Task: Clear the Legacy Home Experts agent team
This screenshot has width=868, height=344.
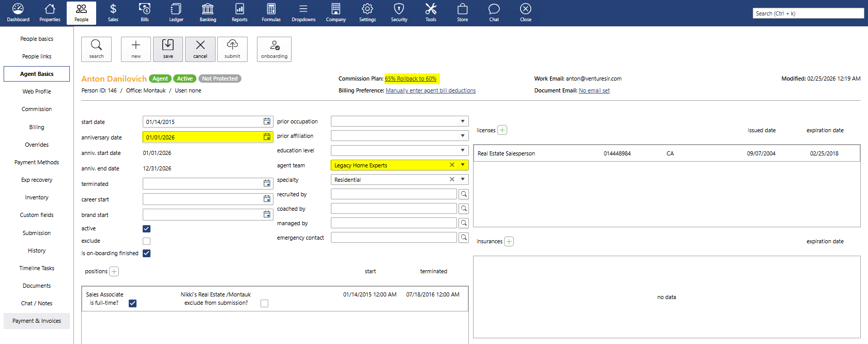Action: pyautogui.click(x=452, y=165)
